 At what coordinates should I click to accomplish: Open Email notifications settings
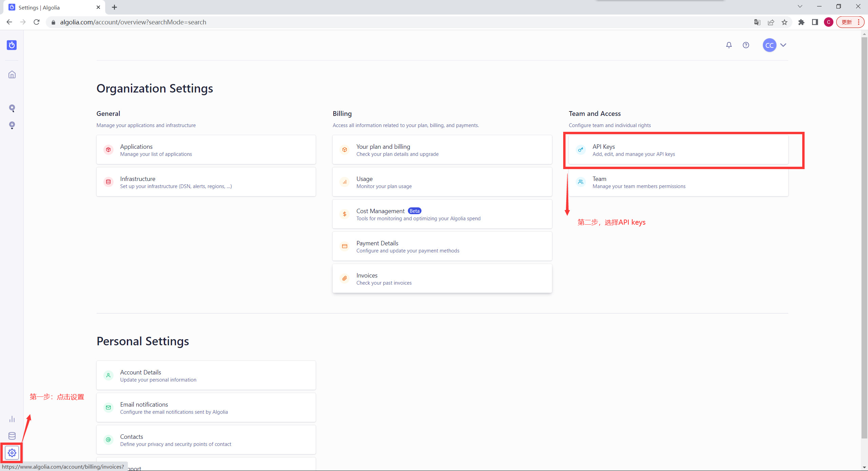pos(206,407)
